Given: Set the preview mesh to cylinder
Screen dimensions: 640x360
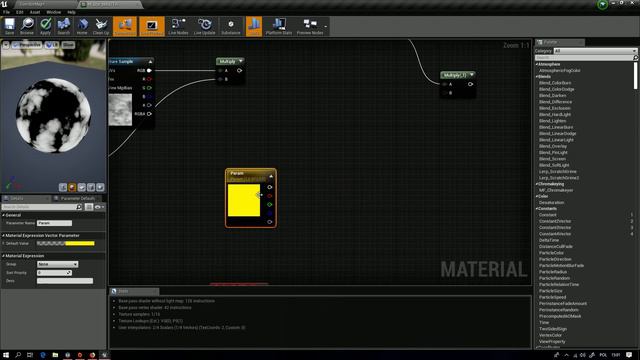Looking at the screenshot, I should coord(63,187).
